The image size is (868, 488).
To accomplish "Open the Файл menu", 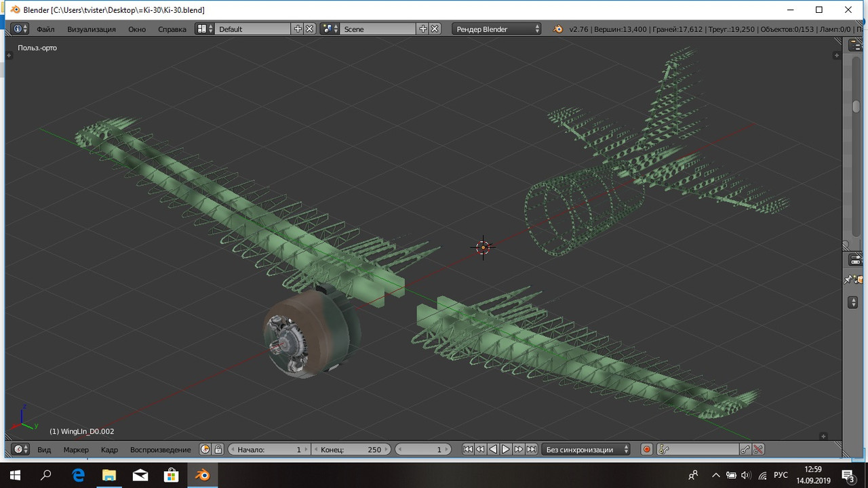I will click(45, 29).
